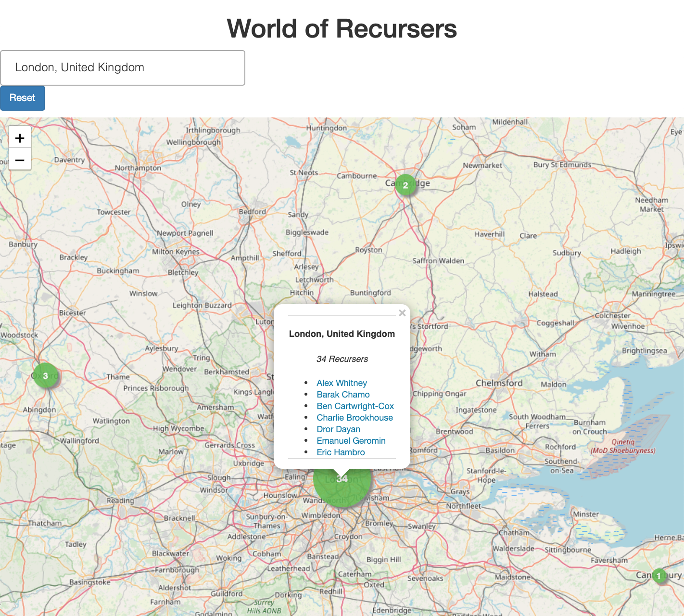Open Alex Whitney's profile link
Screen dimensions: 684x616
[x=342, y=383]
